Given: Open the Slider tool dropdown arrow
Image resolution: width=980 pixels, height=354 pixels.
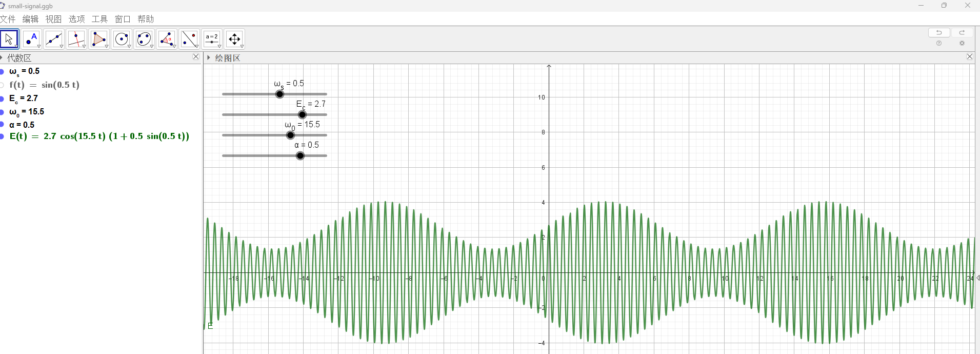Looking at the screenshot, I should tap(219, 47).
